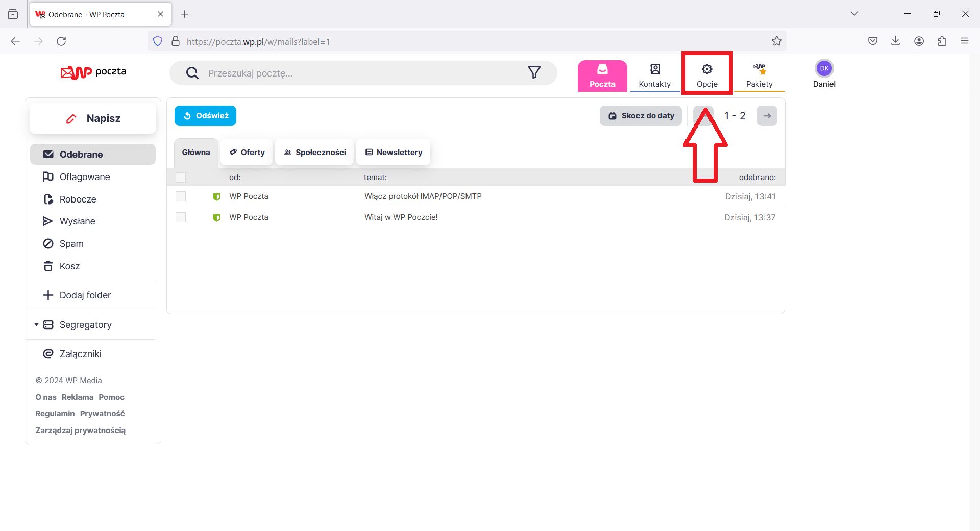Screen dimensions: 980x531
Task: Open mail Włącz protokół IMAP/POP/SMTP
Action: click(x=423, y=196)
